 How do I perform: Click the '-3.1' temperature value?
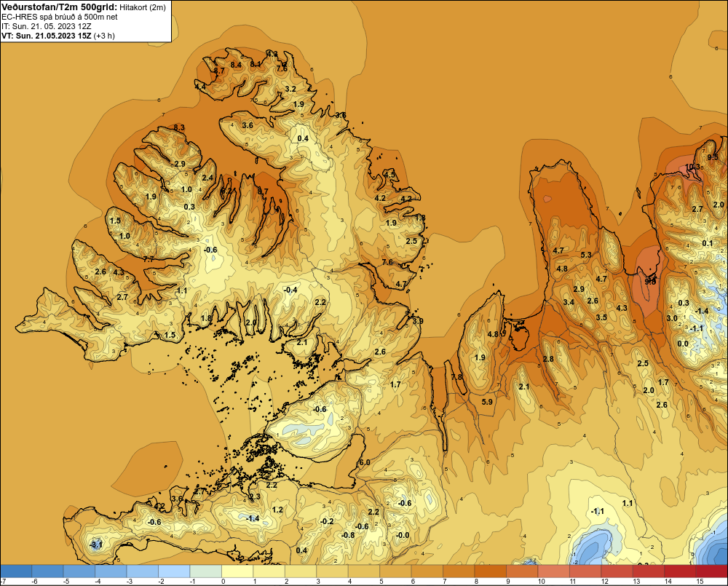point(95,545)
